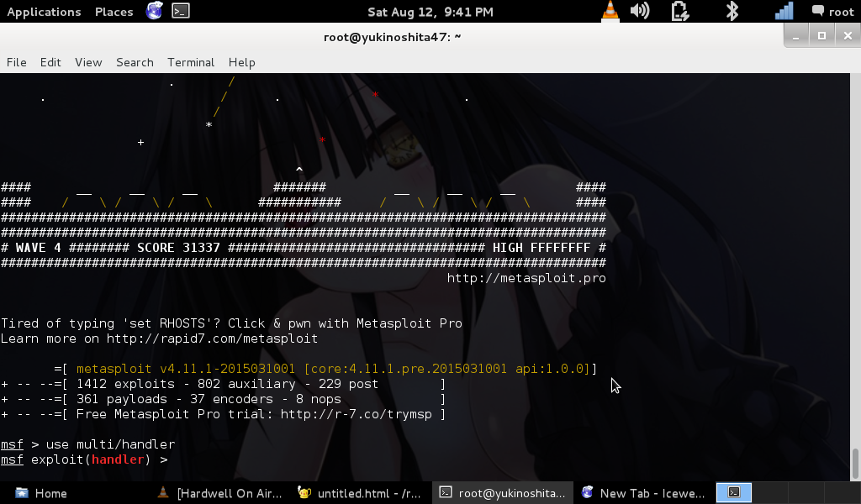Click the http://metasploit.pro URL text
Viewport: 861px width, 504px height.
tap(526, 278)
